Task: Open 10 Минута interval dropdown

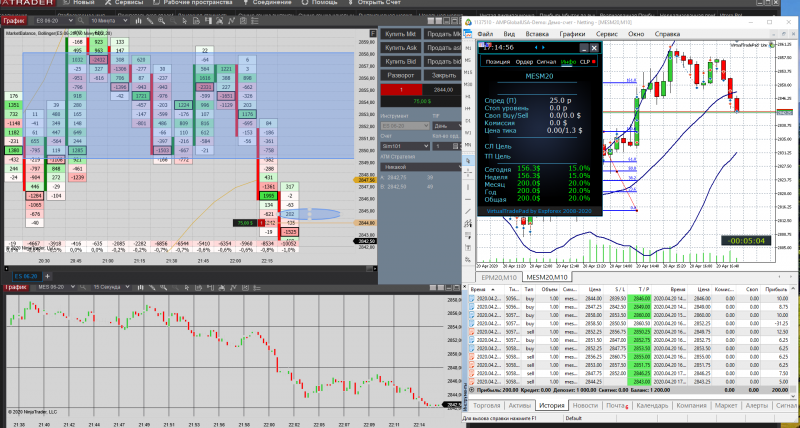Action: (x=109, y=21)
